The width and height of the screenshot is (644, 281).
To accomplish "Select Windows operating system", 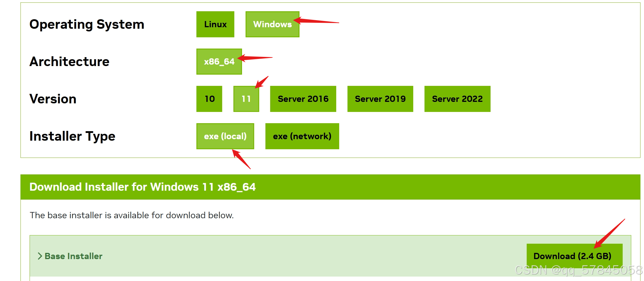I will click(272, 24).
